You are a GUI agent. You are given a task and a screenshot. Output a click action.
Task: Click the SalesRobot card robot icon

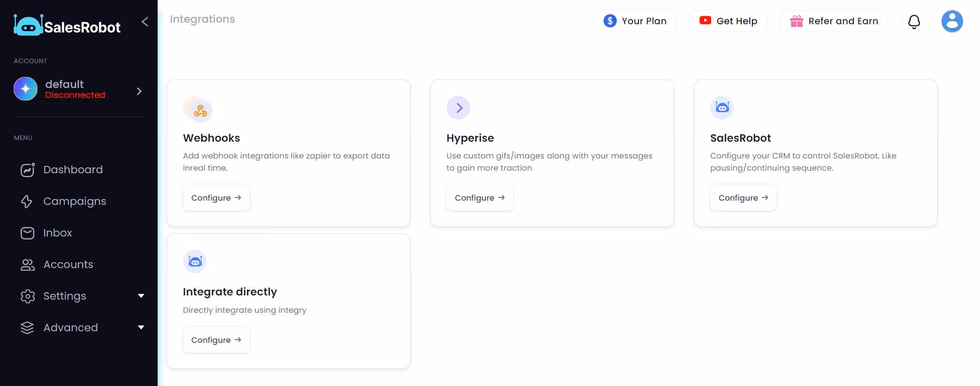point(722,107)
